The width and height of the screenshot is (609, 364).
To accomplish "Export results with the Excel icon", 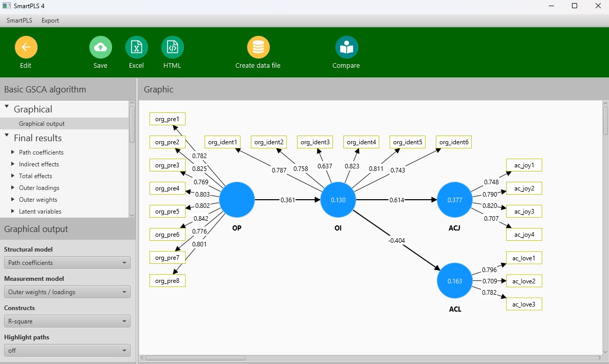I will [136, 48].
